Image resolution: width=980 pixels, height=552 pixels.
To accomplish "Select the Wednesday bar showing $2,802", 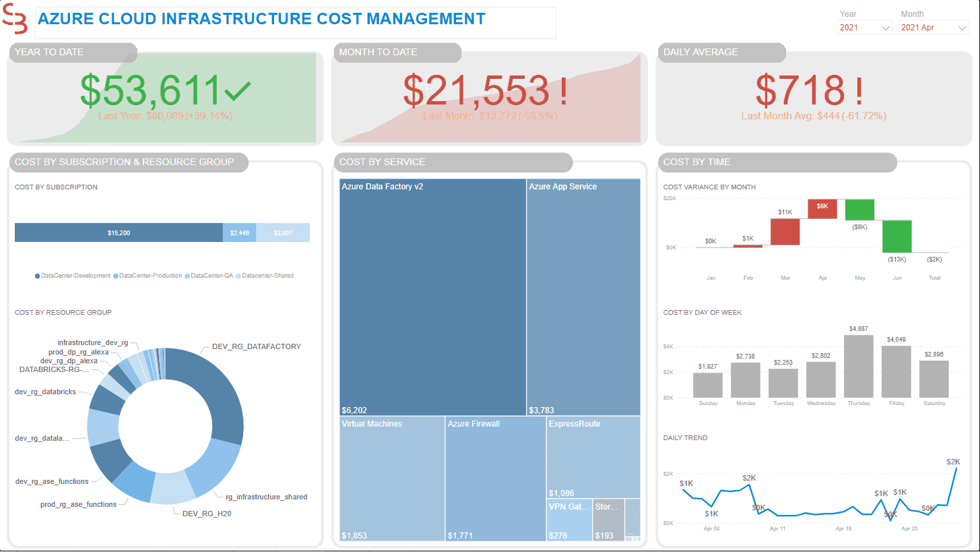I will click(x=820, y=379).
